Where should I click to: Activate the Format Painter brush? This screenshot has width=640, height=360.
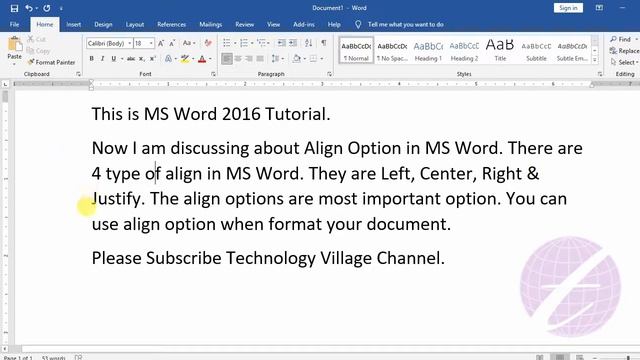click(x=51, y=62)
